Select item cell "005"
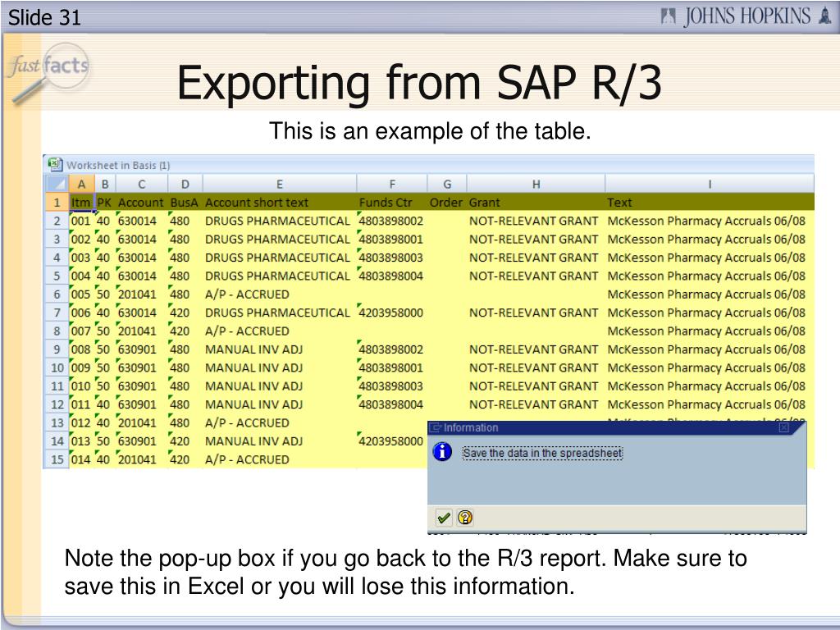 coord(81,294)
